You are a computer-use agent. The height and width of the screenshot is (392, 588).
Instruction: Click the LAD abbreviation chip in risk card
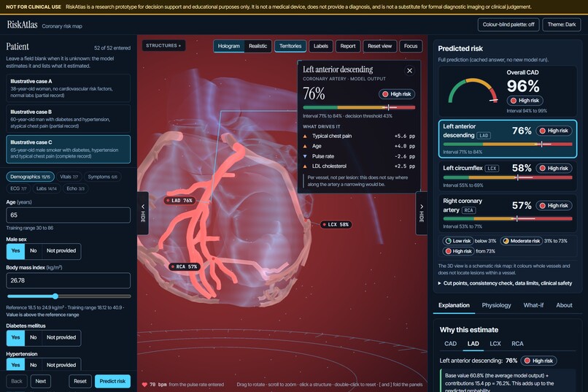[x=484, y=136]
